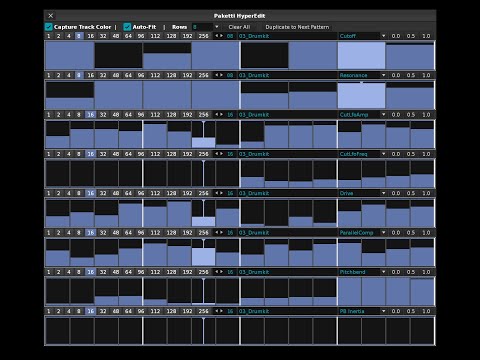
Task: Select 2 steps in the Resonance row
Action: (58, 75)
